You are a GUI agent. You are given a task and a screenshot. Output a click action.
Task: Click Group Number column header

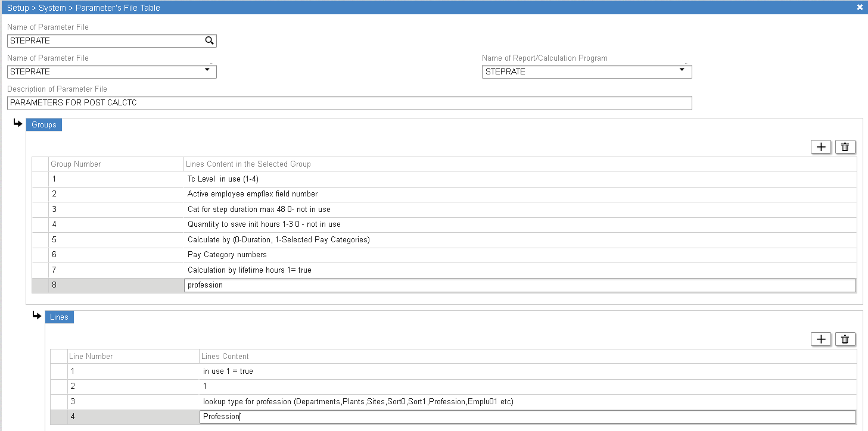116,164
